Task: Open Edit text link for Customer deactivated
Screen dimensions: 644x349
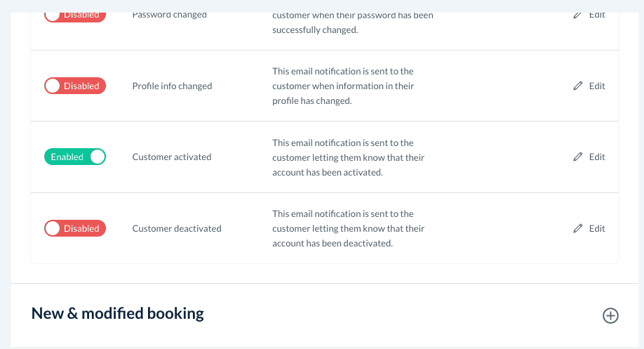Action: point(597,228)
